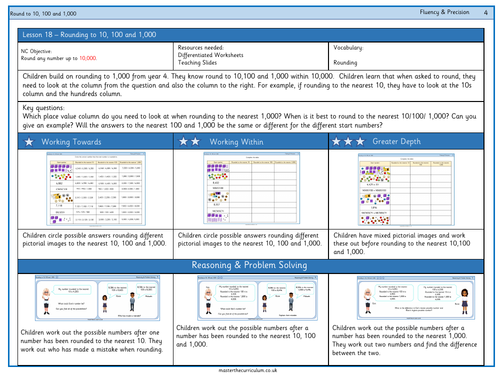
Task: Click the Working Towards heading text
Action: pyautogui.click(x=71, y=142)
